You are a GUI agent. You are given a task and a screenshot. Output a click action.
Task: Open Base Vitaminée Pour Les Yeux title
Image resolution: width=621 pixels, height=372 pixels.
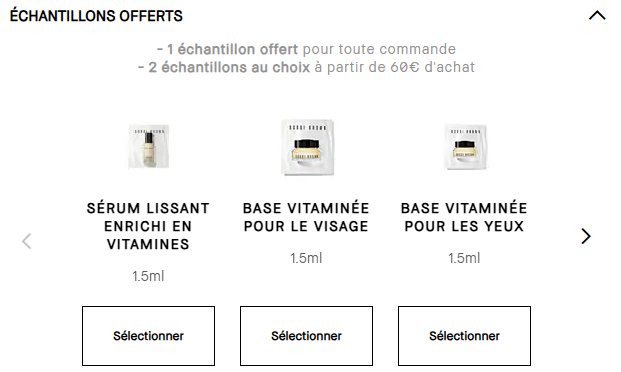[x=464, y=217]
